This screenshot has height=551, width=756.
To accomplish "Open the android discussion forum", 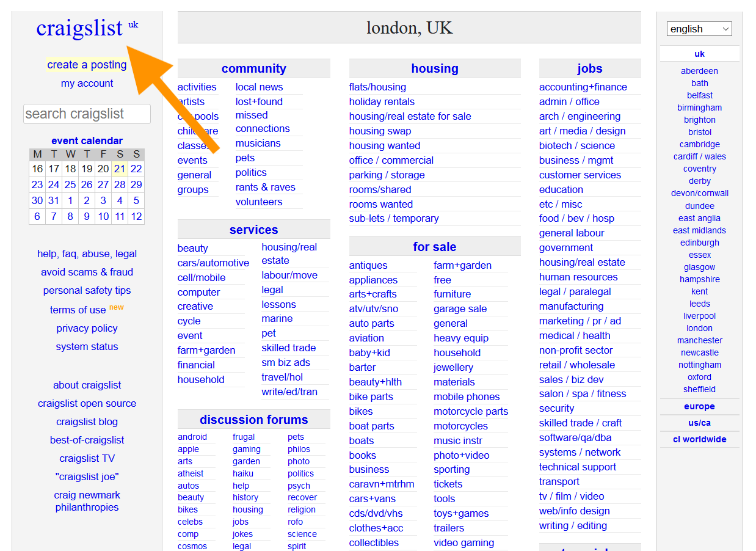I will (192, 437).
